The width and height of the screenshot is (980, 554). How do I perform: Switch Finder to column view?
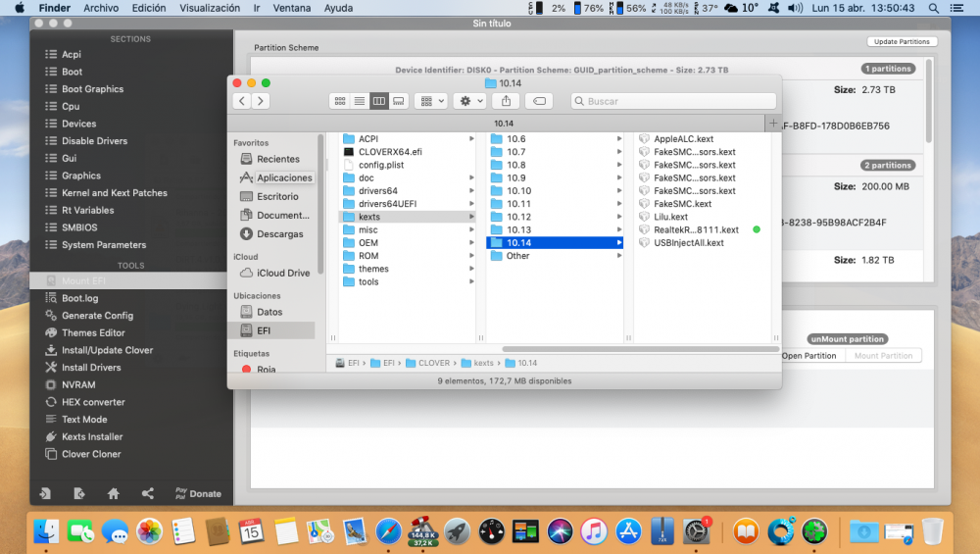378,101
